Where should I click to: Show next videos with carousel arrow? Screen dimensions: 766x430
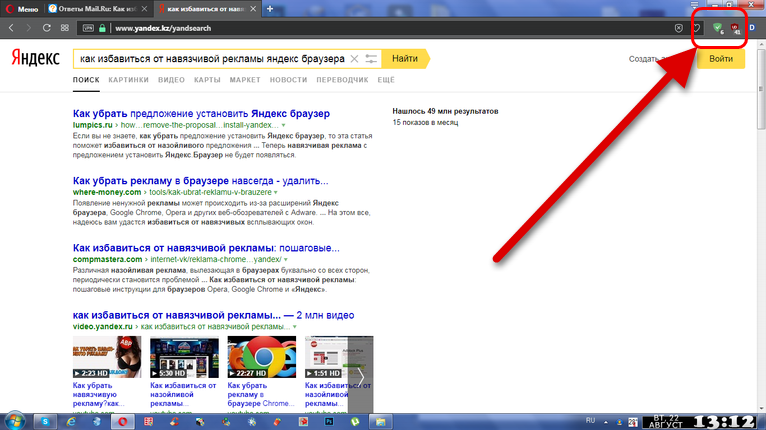coord(361,377)
